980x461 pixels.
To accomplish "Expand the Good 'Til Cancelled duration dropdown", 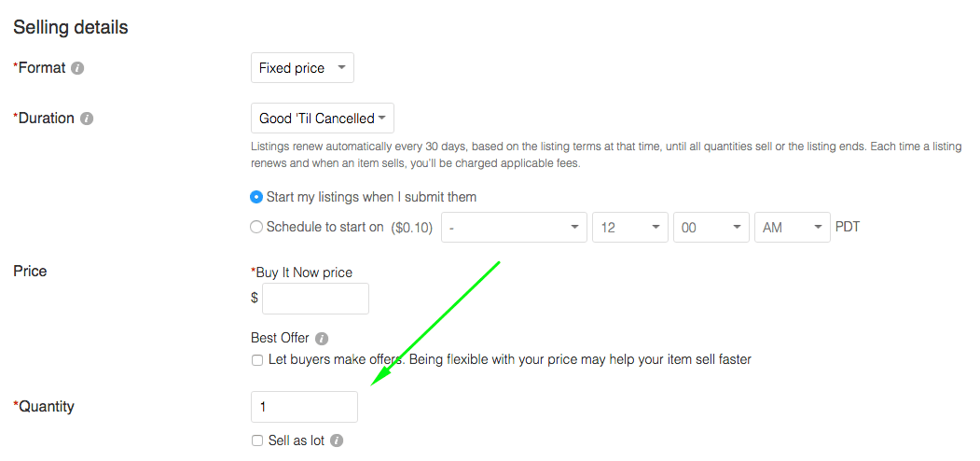I will point(323,119).
